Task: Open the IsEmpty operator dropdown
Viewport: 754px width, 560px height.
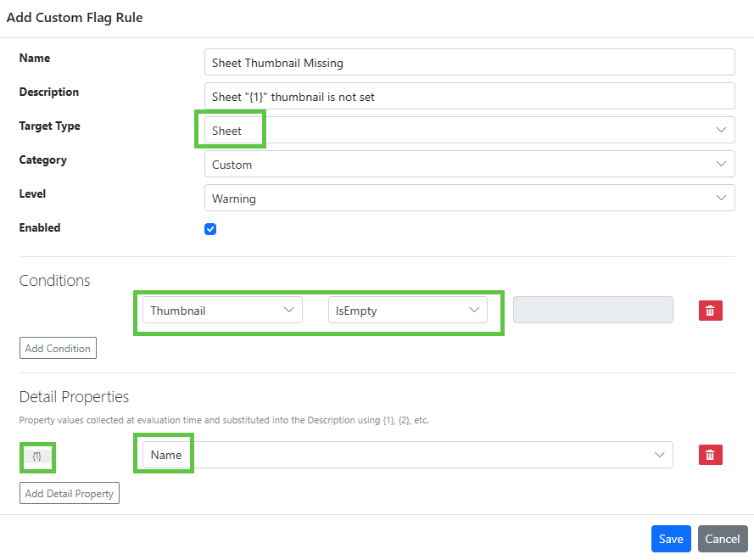Action: pos(407,311)
